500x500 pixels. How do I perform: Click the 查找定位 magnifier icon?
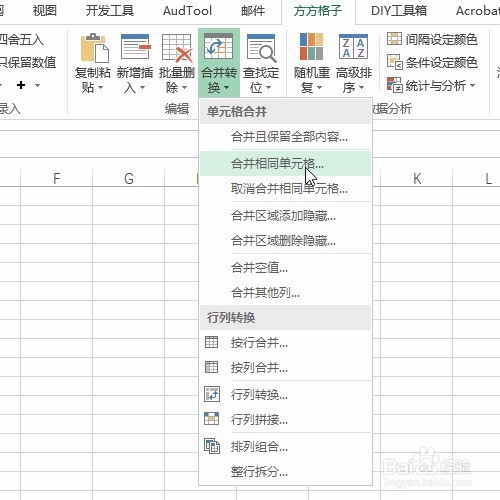[x=261, y=48]
